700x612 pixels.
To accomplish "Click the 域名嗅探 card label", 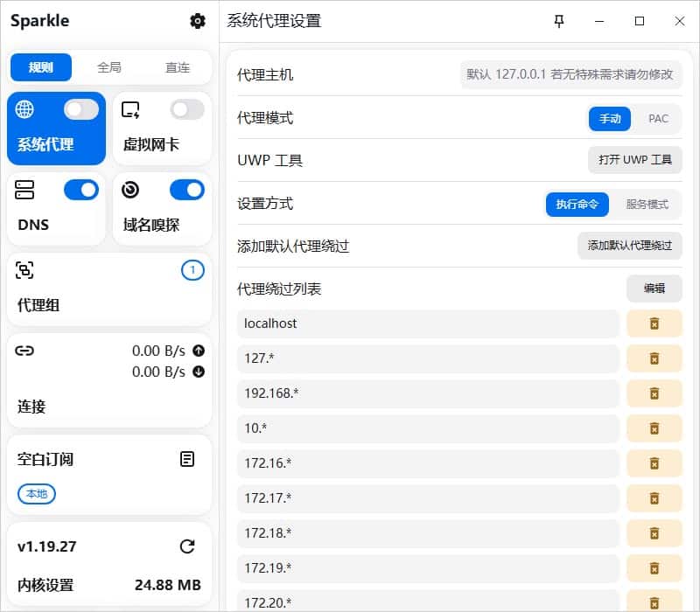I will pyautogui.click(x=151, y=225).
